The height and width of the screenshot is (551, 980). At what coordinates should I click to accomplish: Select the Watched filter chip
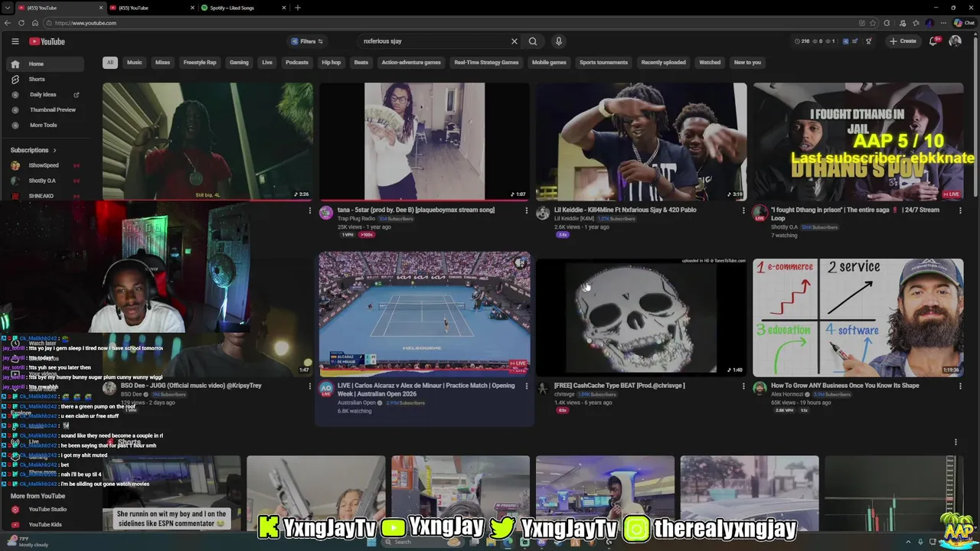(x=710, y=63)
